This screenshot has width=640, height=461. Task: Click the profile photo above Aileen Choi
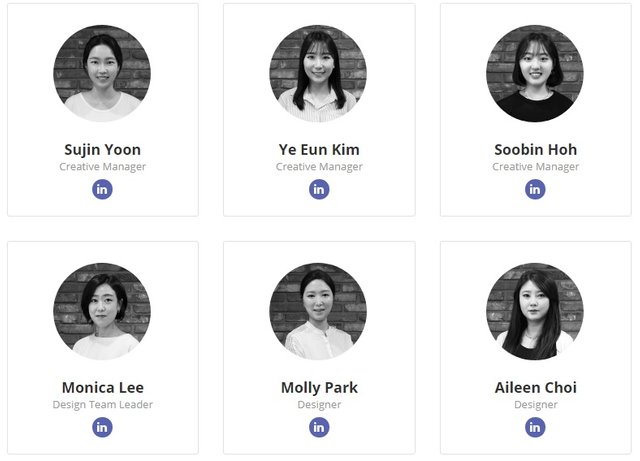[535, 311]
